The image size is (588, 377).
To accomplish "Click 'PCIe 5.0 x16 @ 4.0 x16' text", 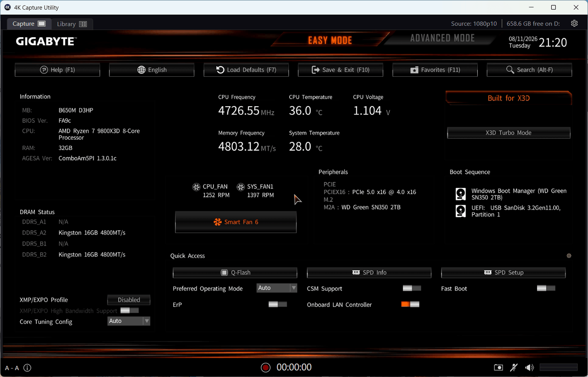I will pyautogui.click(x=384, y=192).
